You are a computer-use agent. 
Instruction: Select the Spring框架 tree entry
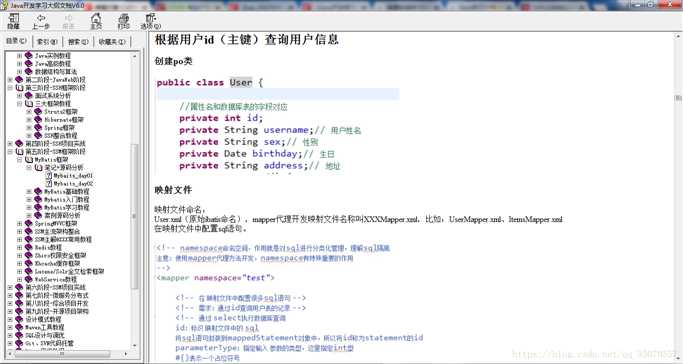60,128
